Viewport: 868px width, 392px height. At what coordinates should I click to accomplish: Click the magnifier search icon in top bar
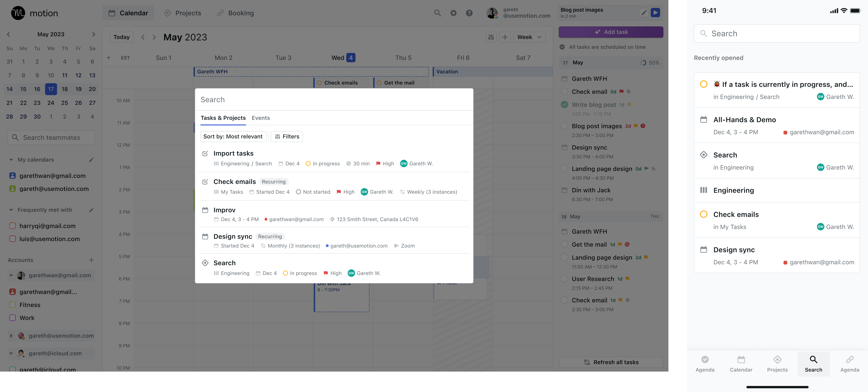tap(437, 13)
